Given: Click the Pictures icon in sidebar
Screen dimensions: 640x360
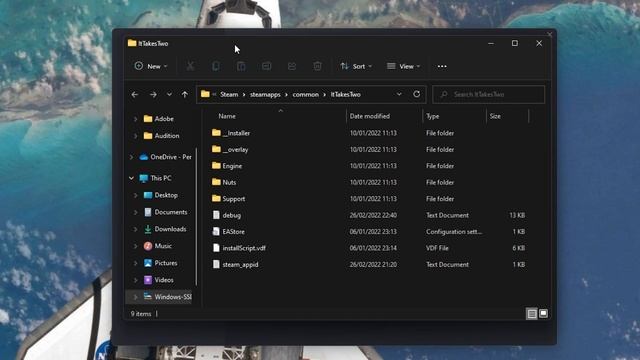Looking at the screenshot, I should (x=148, y=263).
